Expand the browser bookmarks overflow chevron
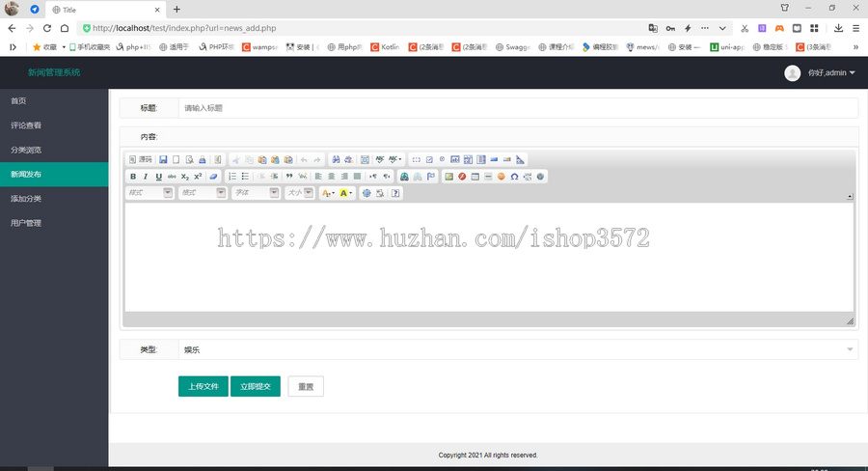This screenshot has width=868, height=471. coord(855,47)
